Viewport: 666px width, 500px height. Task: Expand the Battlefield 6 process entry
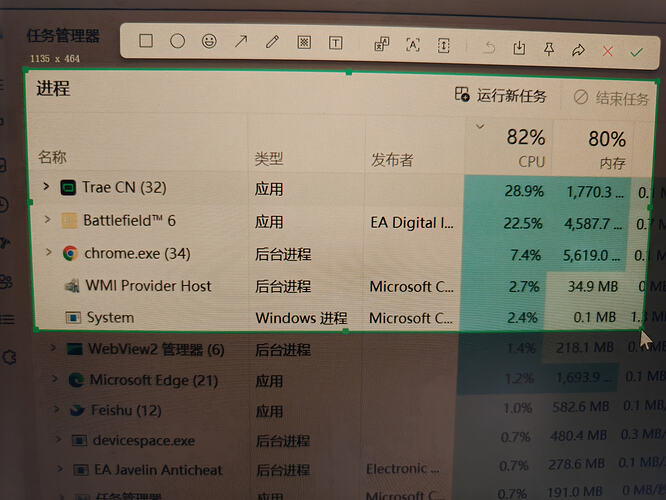point(47,219)
